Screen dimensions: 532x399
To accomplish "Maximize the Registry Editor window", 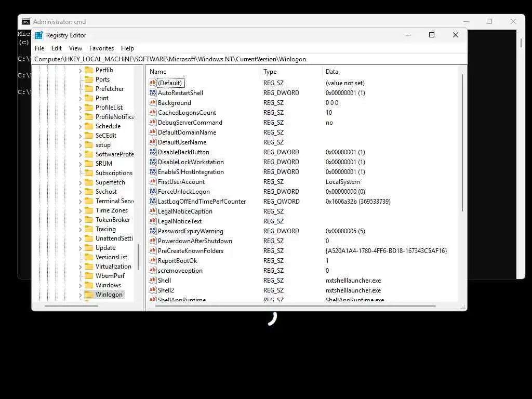I will (x=432, y=35).
